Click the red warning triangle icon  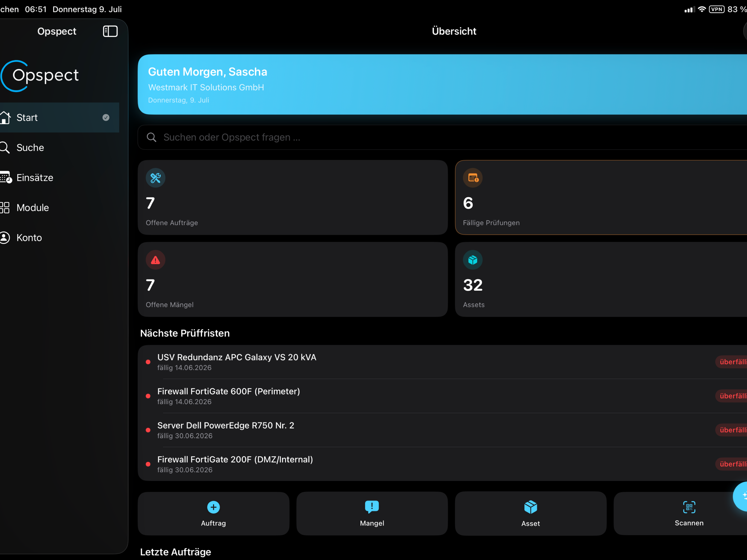click(156, 260)
